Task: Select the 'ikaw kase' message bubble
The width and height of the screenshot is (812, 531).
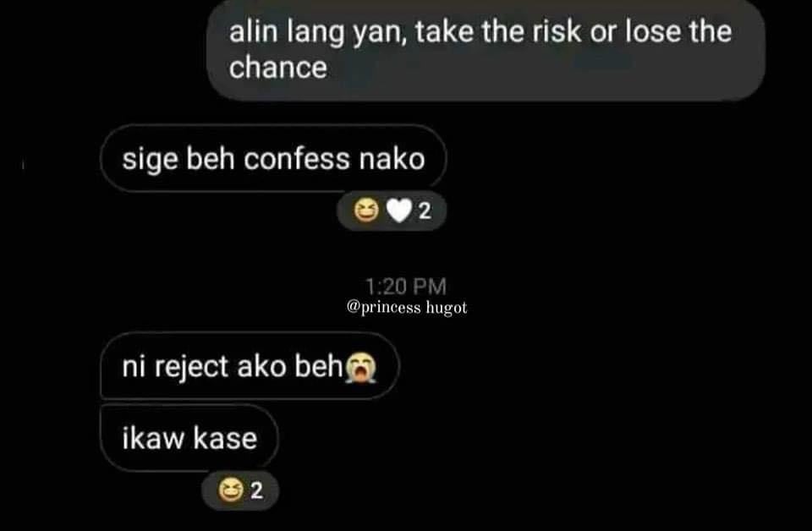Action: point(189,438)
